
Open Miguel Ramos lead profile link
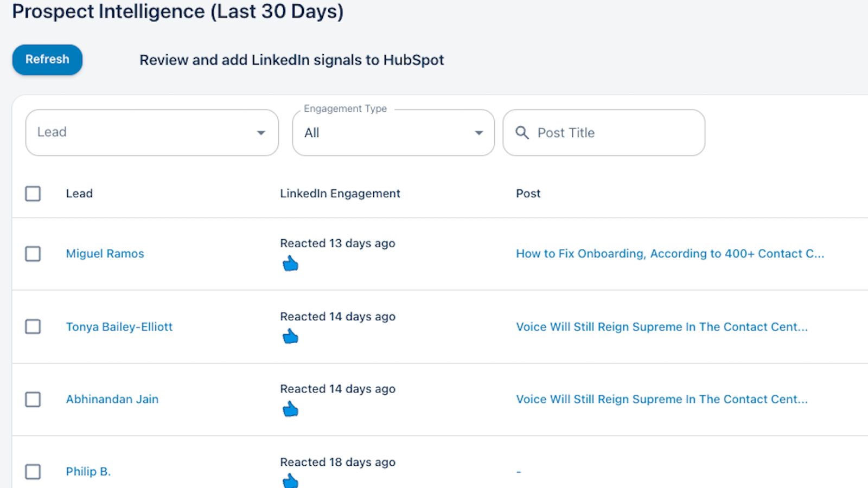[x=105, y=254]
